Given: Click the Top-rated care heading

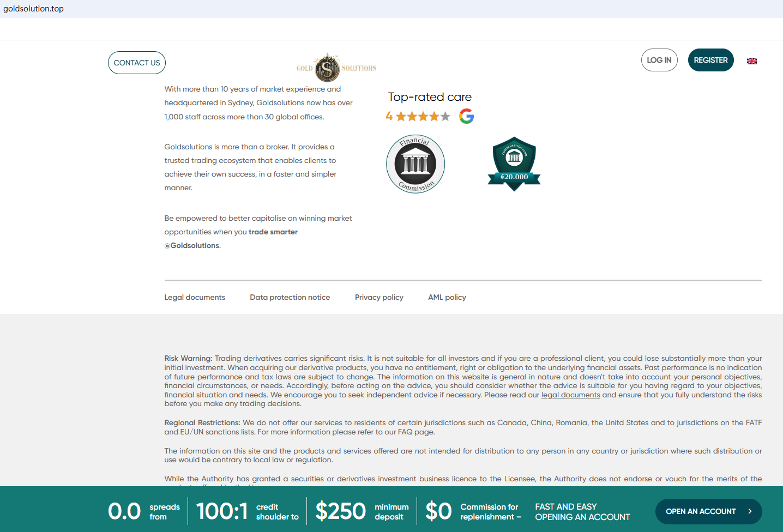Looking at the screenshot, I should tap(430, 97).
